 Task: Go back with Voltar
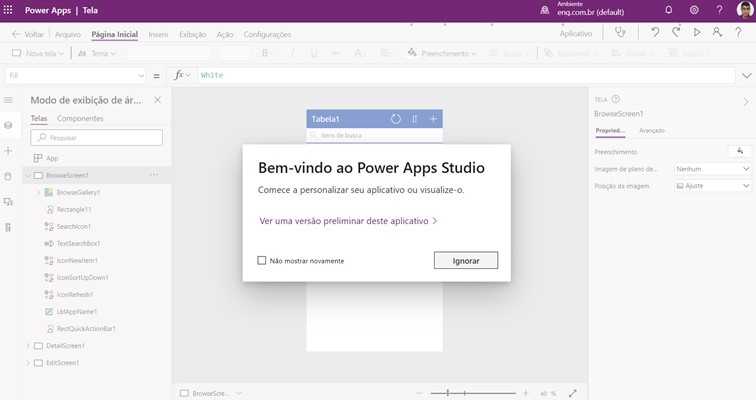pyautogui.click(x=28, y=34)
